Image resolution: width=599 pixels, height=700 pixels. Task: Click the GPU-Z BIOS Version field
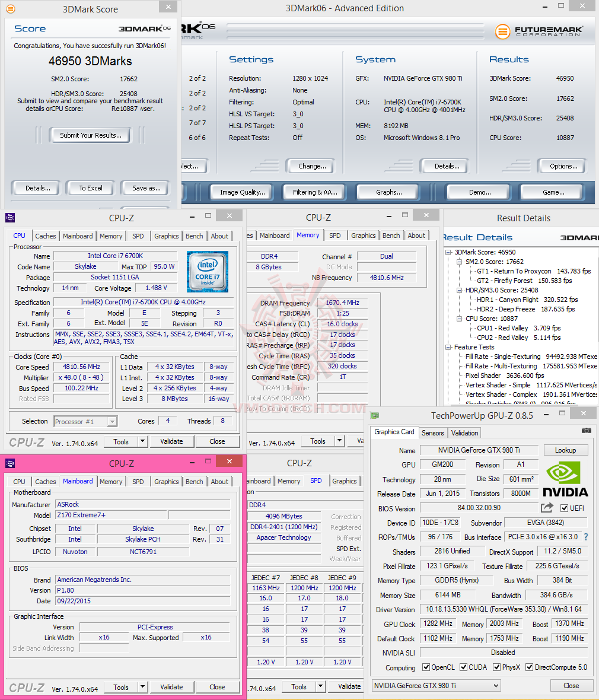tap(479, 508)
